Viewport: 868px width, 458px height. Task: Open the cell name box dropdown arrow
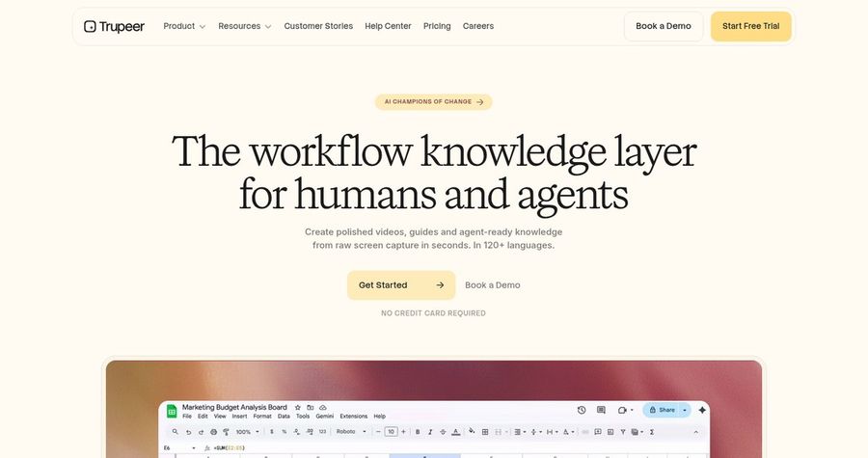click(x=194, y=448)
